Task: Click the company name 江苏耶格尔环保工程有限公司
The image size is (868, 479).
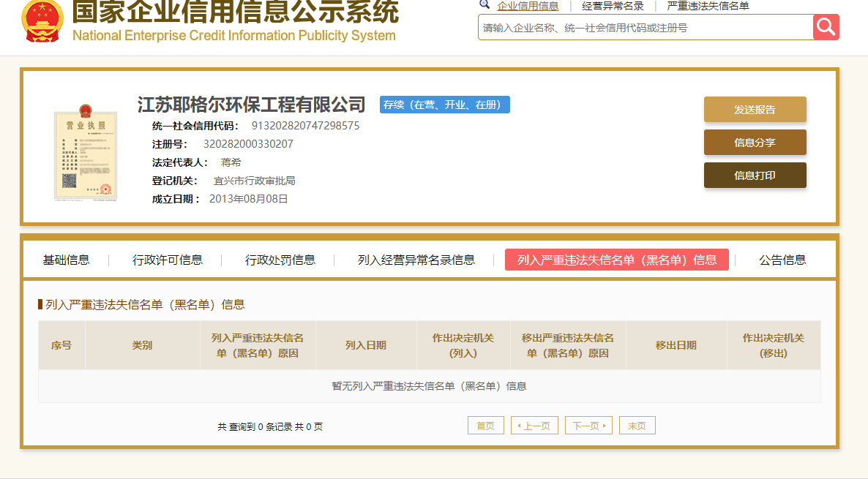Action: coord(251,104)
